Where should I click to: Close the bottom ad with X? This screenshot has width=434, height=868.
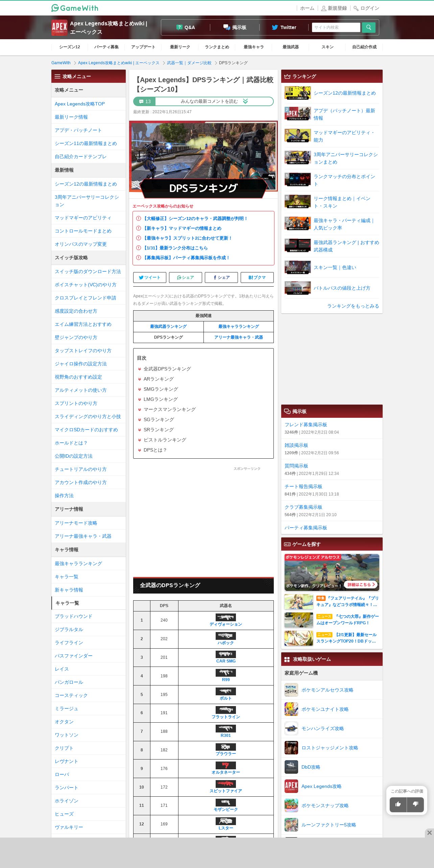pyautogui.click(x=429, y=833)
